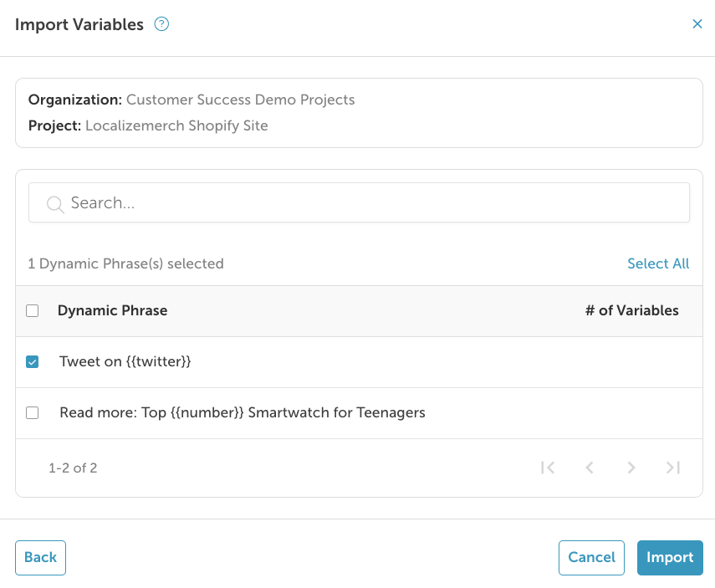Jump to last page of results
715x588 pixels.
[x=673, y=468]
